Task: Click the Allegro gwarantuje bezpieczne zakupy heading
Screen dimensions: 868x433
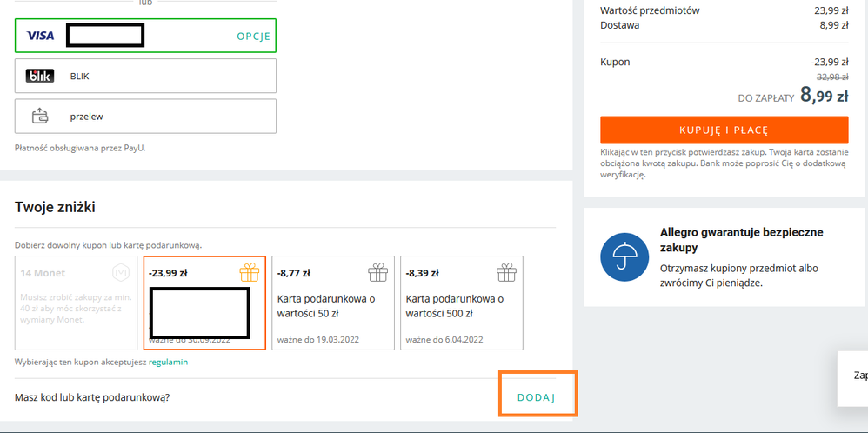Action: tap(741, 240)
